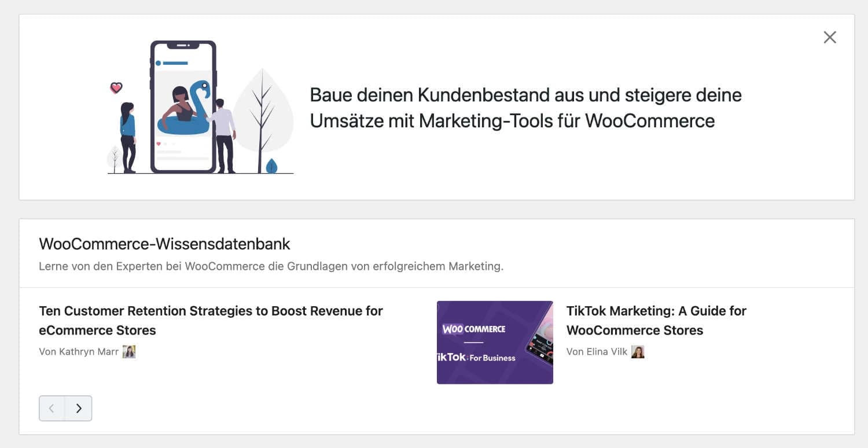Click the purple TikTok article preview image
Viewport: 868px width, 448px height.
(495, 341)
